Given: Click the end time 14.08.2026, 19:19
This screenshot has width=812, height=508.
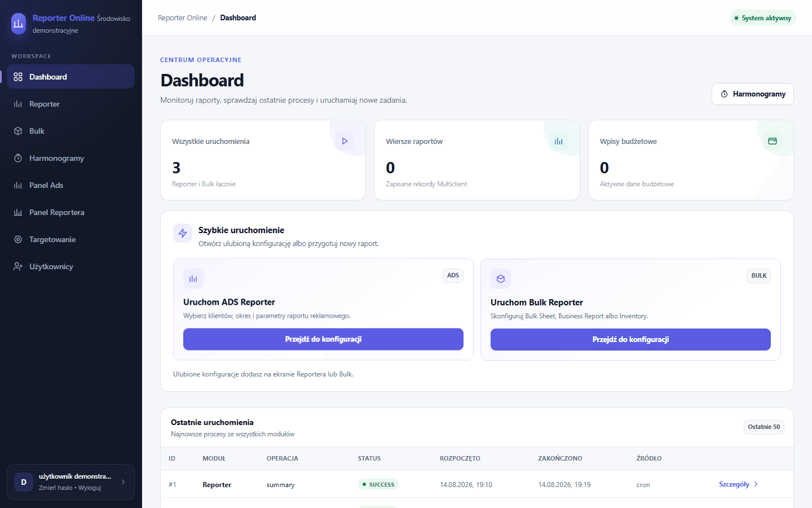Looking at the screenshot, I should (564, 485).
